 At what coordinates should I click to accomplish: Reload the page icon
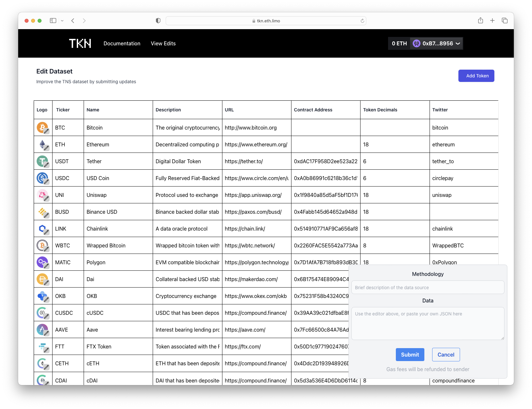362,21
